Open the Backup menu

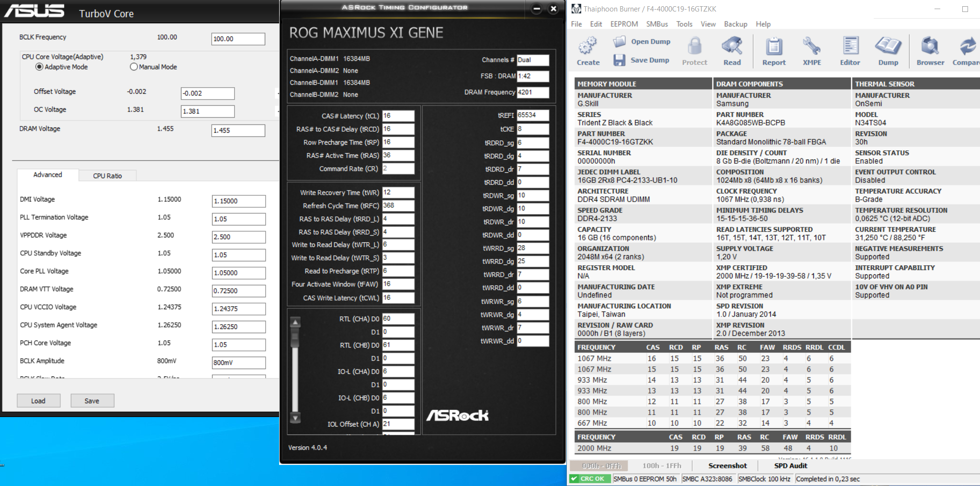tap(735, 24)
